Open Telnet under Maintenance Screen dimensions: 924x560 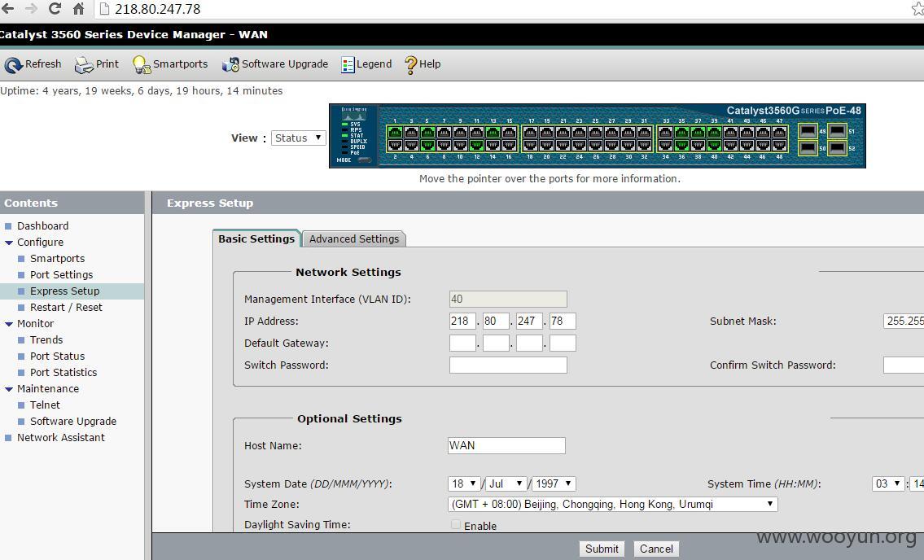pos(45,405)
